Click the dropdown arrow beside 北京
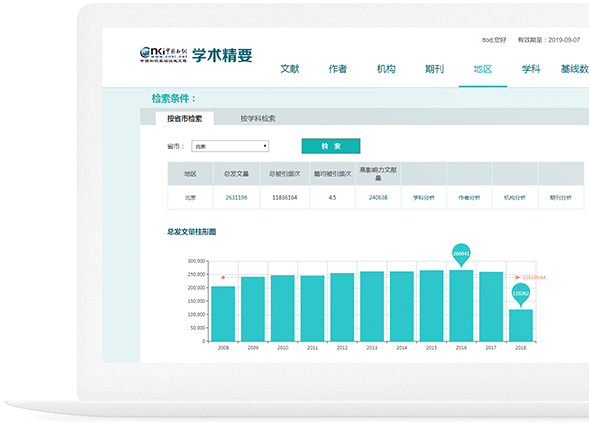 point(265,146)
